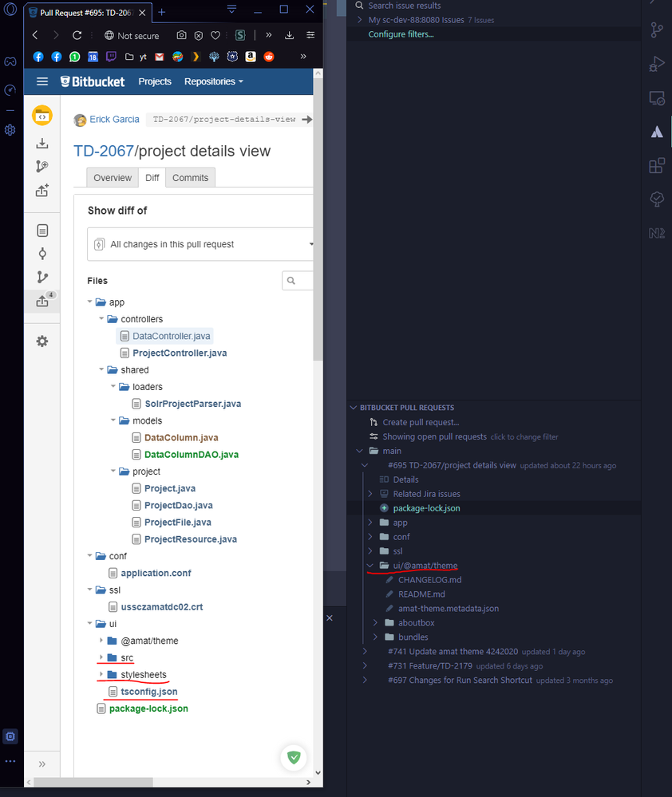The height and width of the screenshot is (797, 672).
Task: Open Opera sidebar settings gear
Action: (x=10, y=130)
